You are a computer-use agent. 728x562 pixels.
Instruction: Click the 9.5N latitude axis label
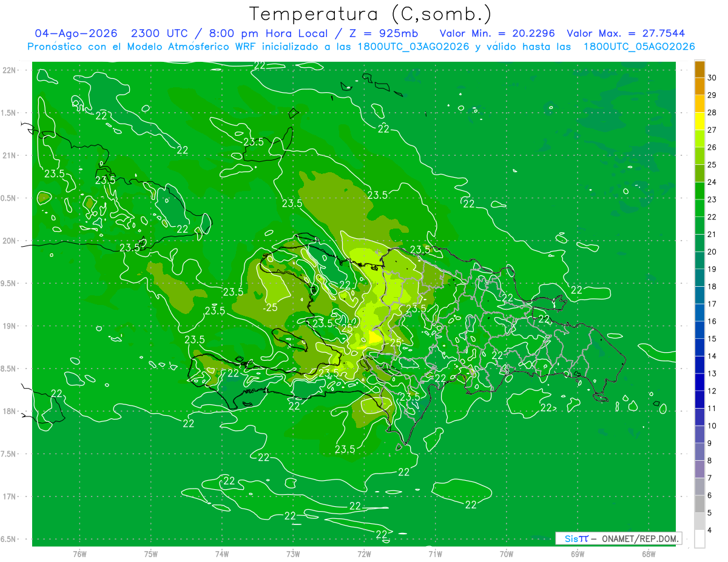tap(9, 283)
